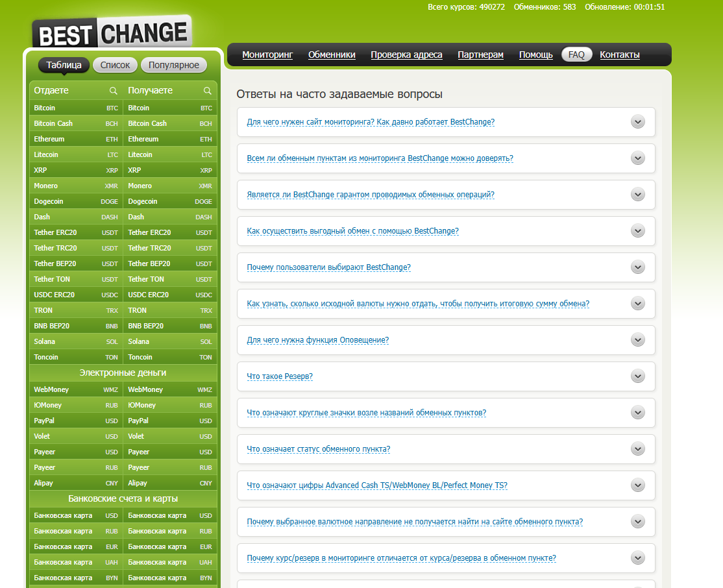Expand the 'Как узнать, сколько исходной валюты' chevron
The width and height of the screenshot is (723, 588).
(x=638, y=304)
